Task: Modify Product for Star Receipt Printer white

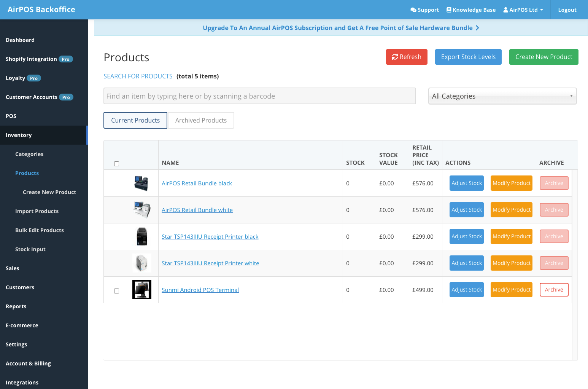Action: [512, 263]
